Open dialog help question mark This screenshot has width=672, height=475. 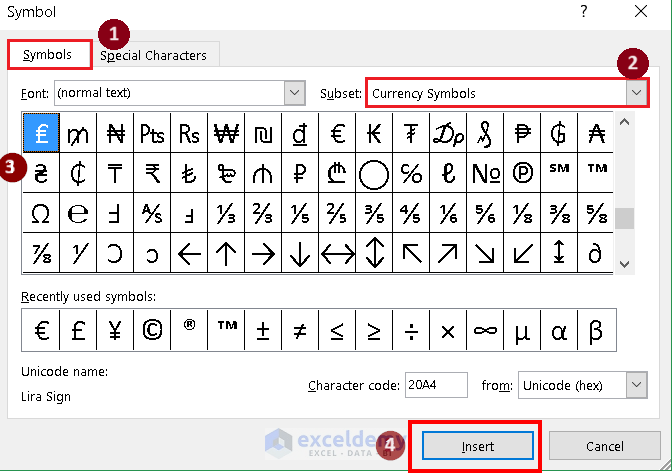(x=584, y=12)
